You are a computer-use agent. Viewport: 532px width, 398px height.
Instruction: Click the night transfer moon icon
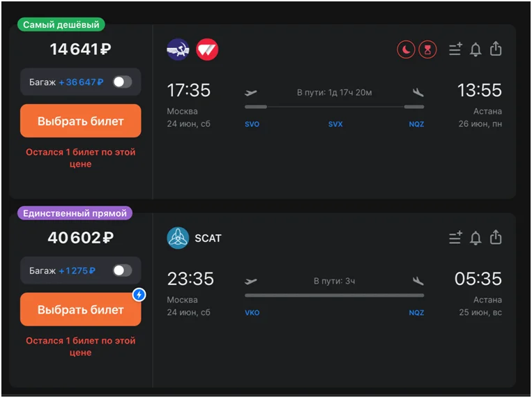click(406, 49)
